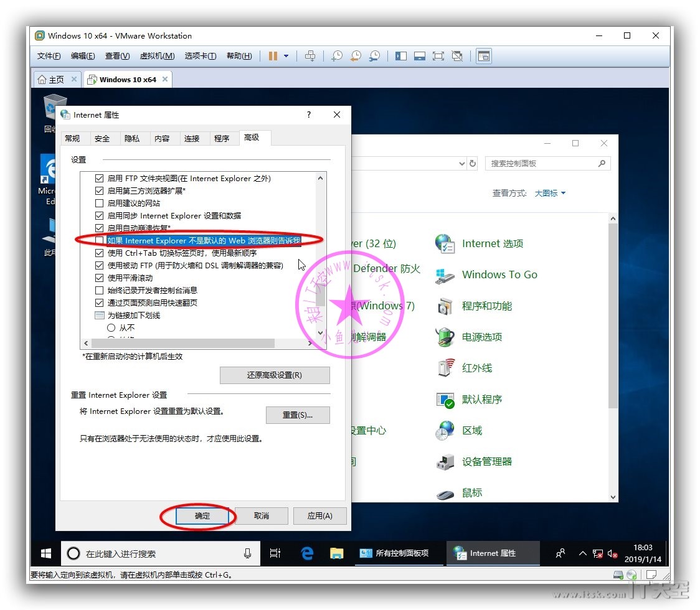The image size is (700, 610).
Task: Open the dropdown arrow next to pause button
Action: pyautogui.click(x=286, y=56)
